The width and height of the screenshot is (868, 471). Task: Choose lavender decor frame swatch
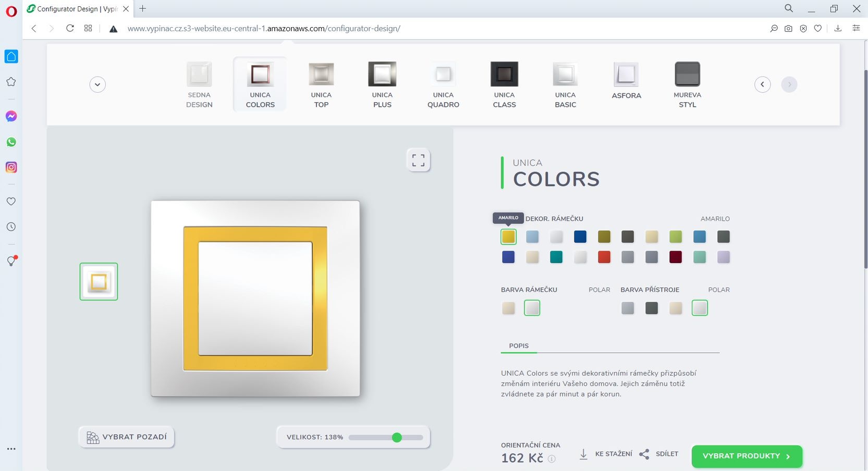click(724, 257)
